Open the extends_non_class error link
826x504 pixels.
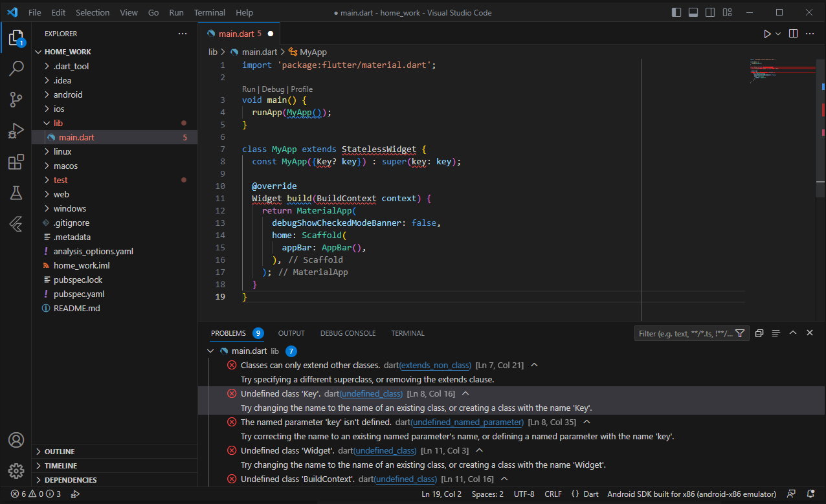(x=435, y=366)
